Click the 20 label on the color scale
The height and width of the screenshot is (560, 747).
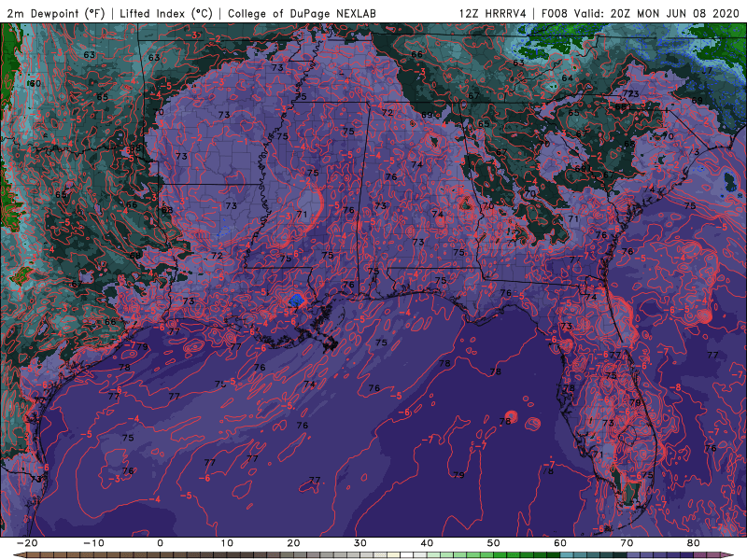[x=293, y=543]
